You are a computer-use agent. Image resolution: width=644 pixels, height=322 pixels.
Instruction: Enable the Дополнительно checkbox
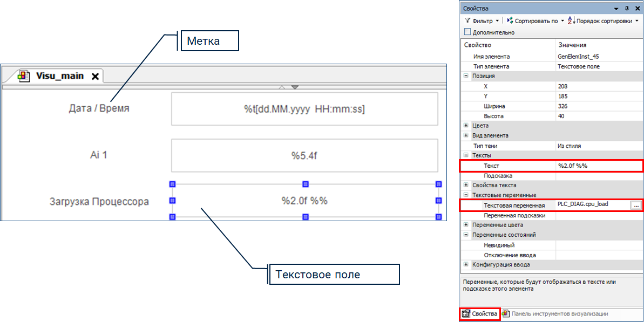pyautogui.click(x=467, y=32)
